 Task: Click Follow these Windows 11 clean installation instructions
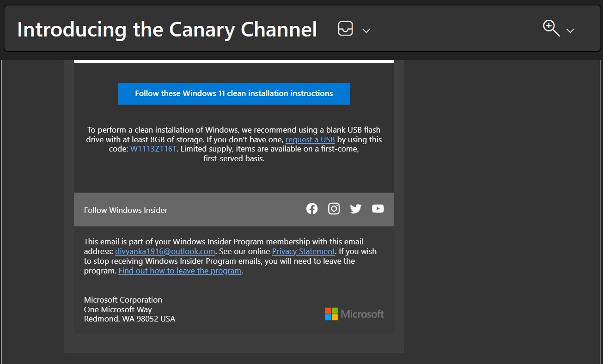(x=234, y=93)
